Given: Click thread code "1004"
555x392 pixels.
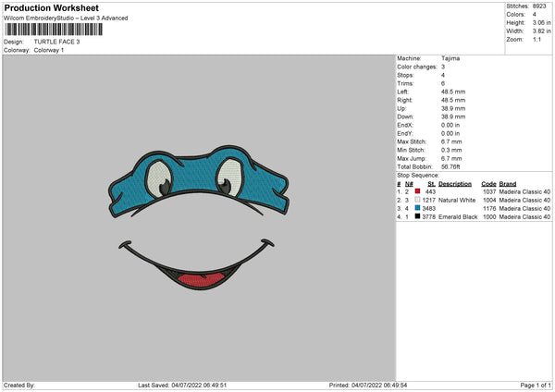Looking at the screenshot, I should [x=489, y=200].
